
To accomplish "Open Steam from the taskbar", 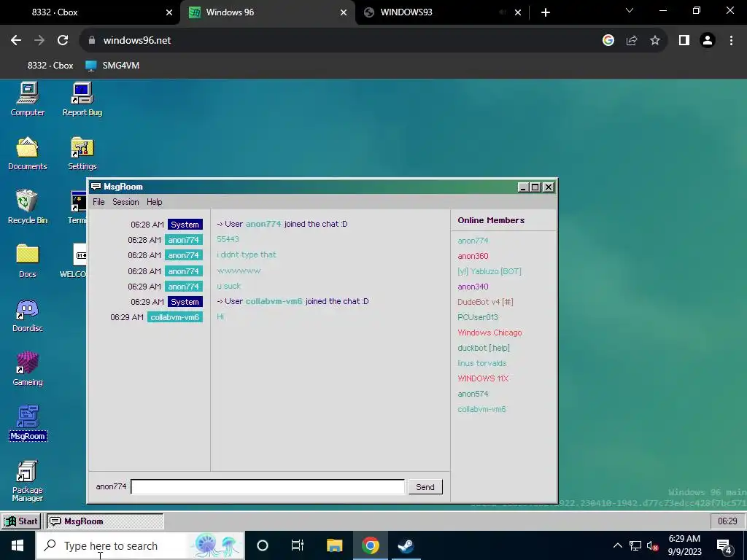I will [x=406, y=545].
